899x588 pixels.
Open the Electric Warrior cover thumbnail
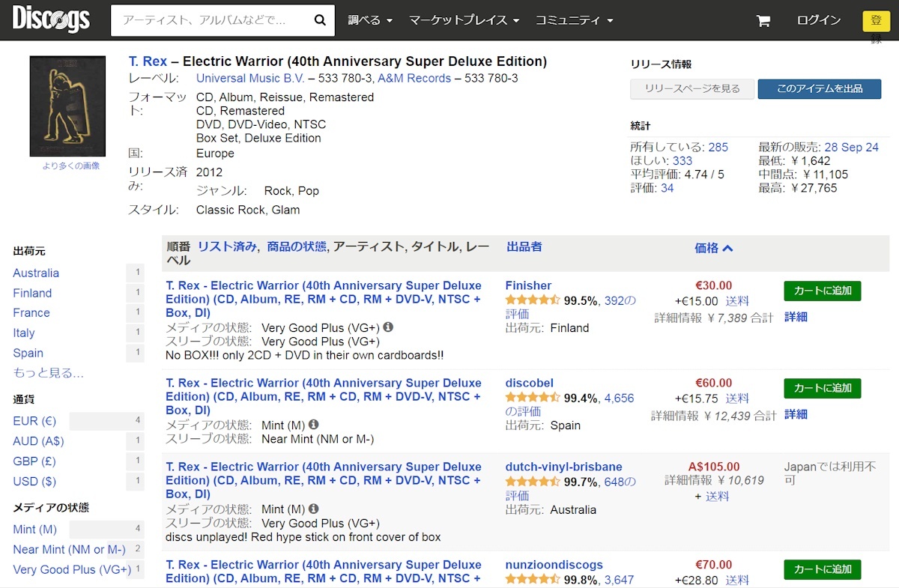coord(67,106)
